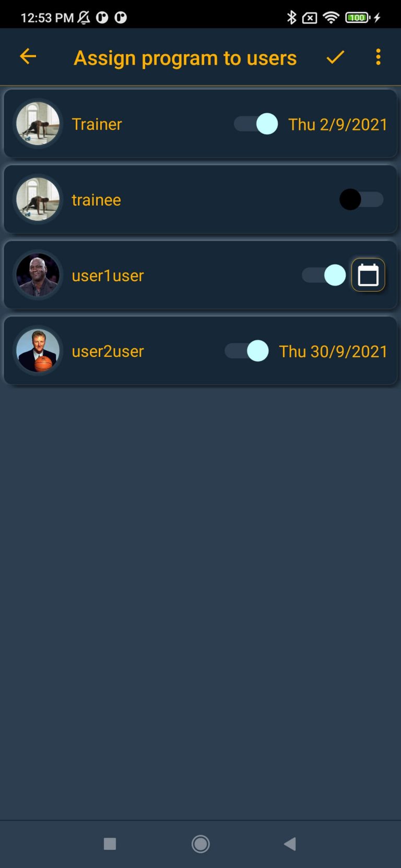Change user2user date Thu 30/9/2021
Screen dimensions: 401x868
(x=333, y=351)
